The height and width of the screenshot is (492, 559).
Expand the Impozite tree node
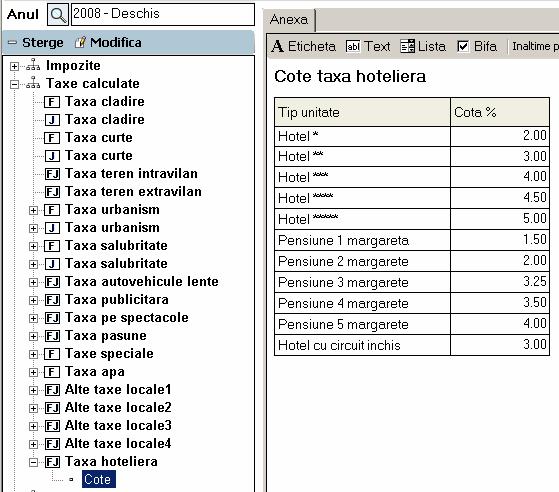[x=14, y=66]
